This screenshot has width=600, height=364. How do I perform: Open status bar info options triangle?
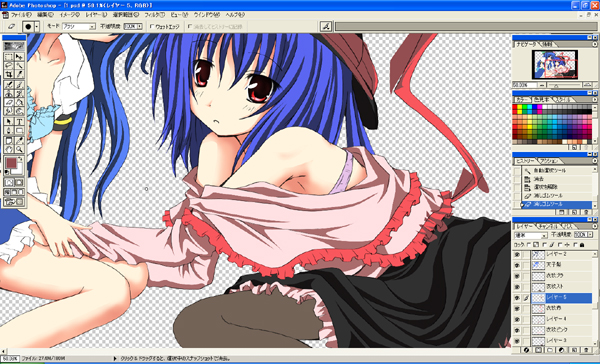click(x=115, y=359)
